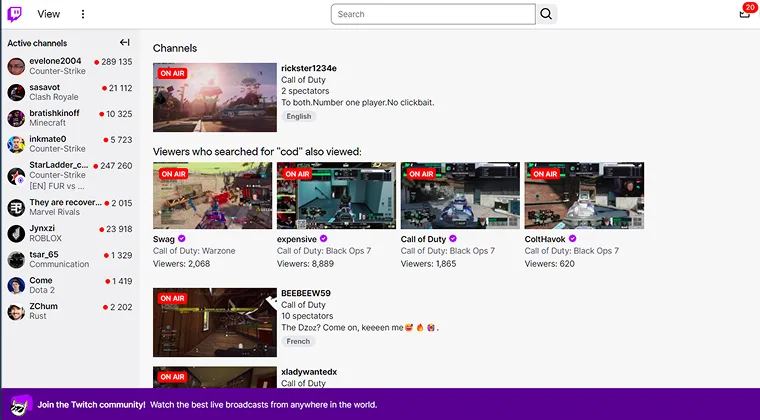The image size is (760, 420).
Task: Click bratishkinoff avatar in sidebar
Action: pos(16,118)
